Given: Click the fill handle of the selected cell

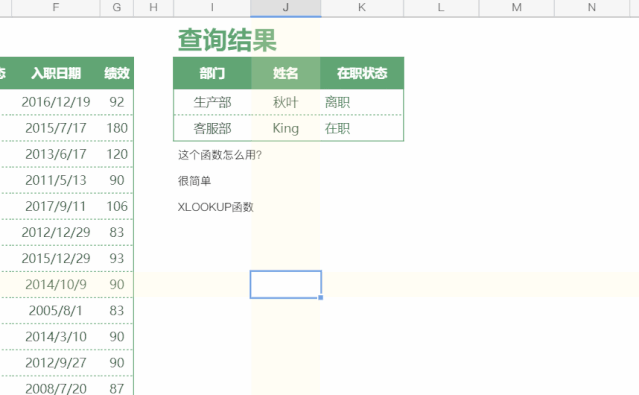Looking at the screenshot, I should coord(321,298).
